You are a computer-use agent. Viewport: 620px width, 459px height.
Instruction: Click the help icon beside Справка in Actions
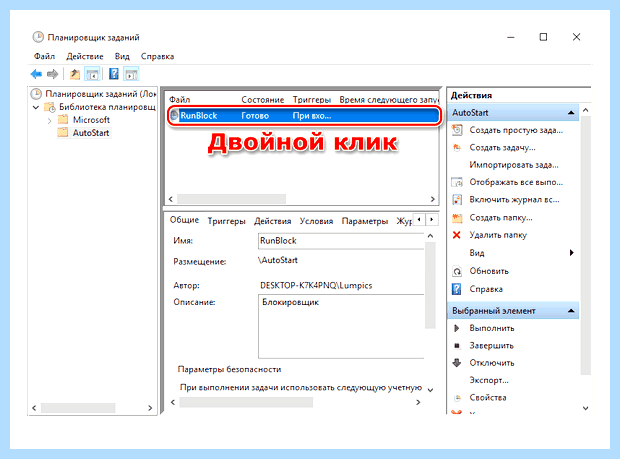tap(457, 289)
